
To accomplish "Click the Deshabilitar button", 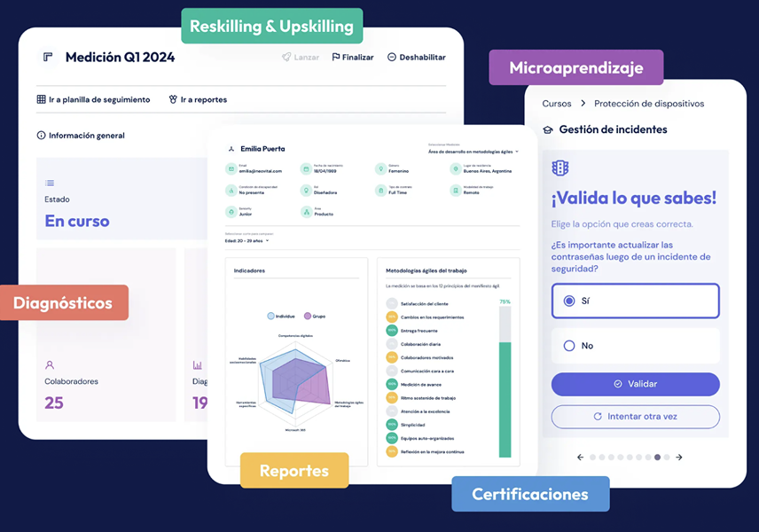I will click(416, 57).
